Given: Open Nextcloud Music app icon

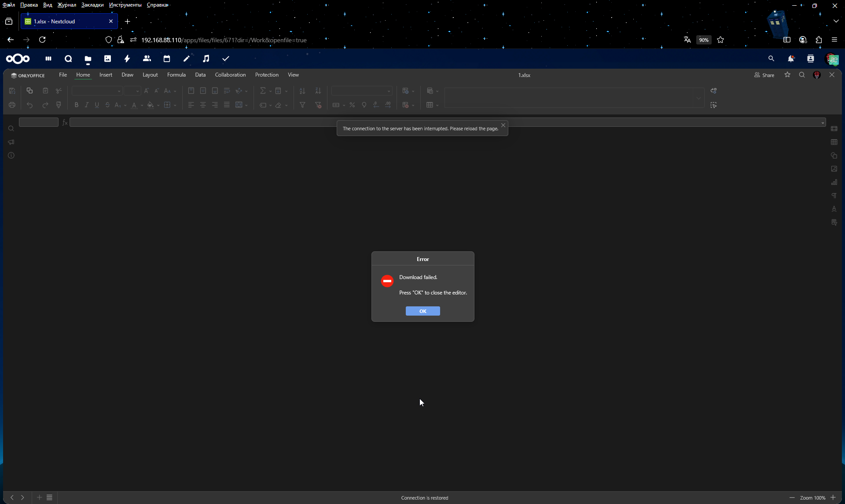Looking at the screenshot, I should [206, 59].
